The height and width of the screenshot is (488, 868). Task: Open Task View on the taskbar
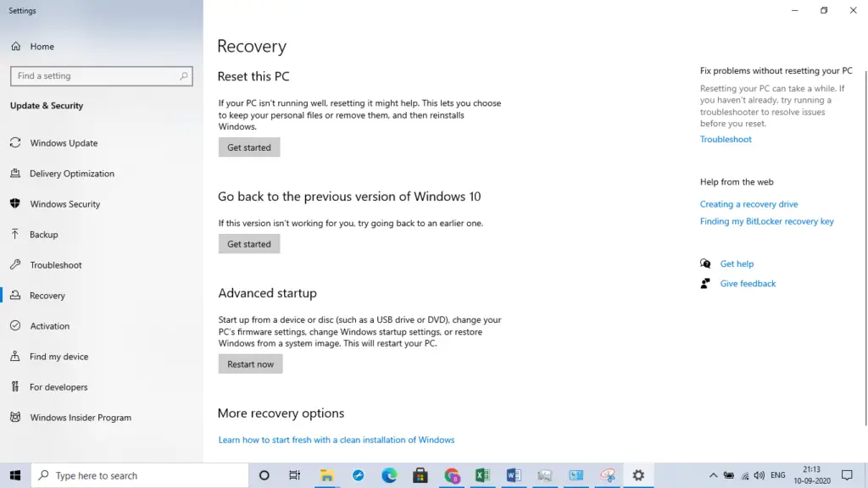[x=294, y=475]
